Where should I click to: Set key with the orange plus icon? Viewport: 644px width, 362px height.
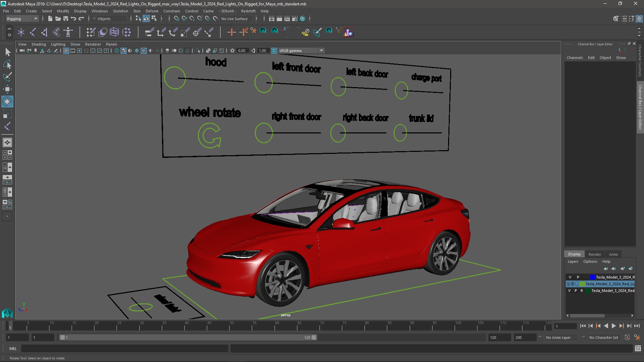[x=231, y=32]
